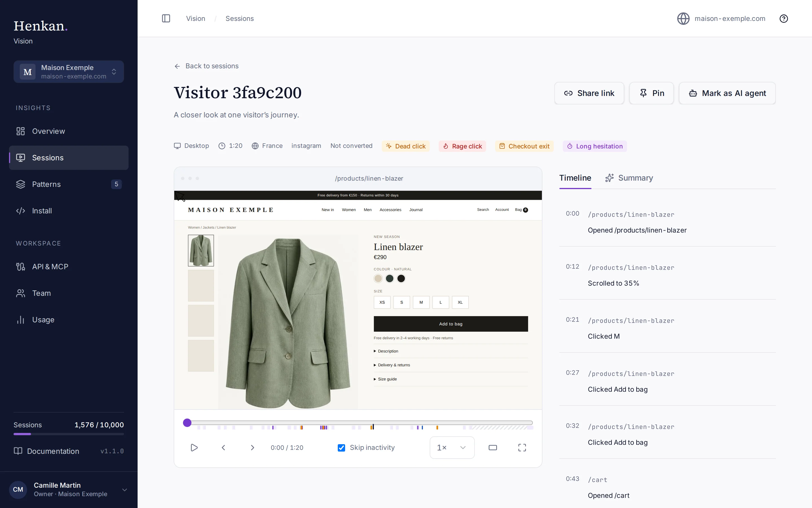
Task: Expand the Size guide in replay
Action: (451, 379)
